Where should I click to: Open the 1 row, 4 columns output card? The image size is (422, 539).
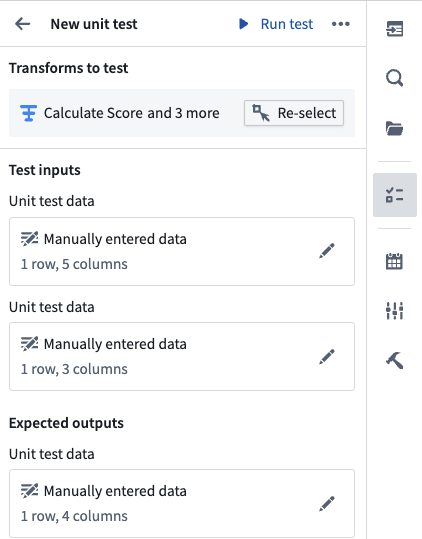point(182,504)
